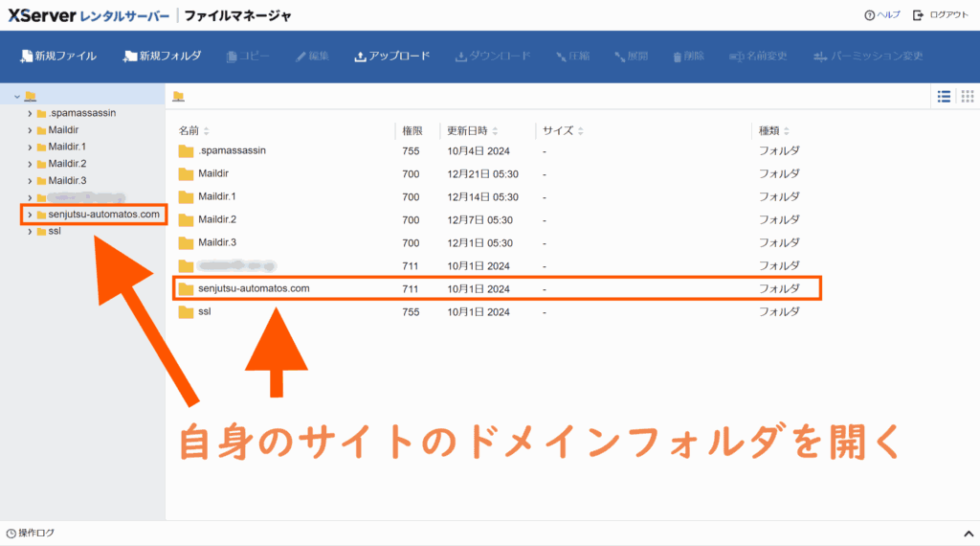Viewport: 980px width, 546px height.
Task: Expand the operation log panel arrow
Action: pyautogui.click(x=966, y=533)
